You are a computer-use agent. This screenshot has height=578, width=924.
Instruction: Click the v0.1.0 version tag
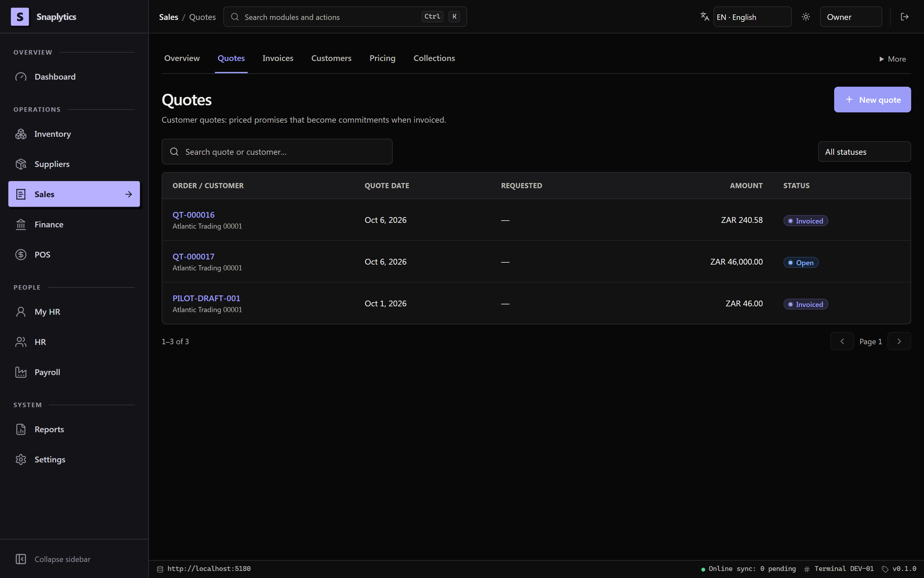point(899,569)
